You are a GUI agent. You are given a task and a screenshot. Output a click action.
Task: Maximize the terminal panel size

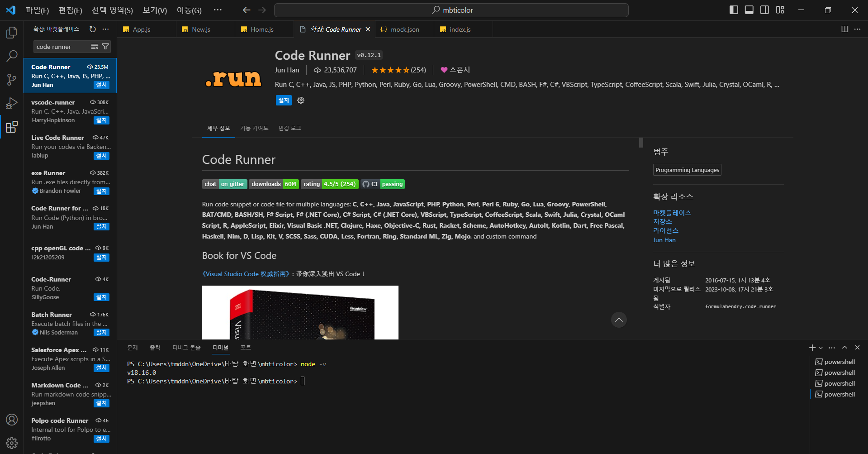point(844,348)
